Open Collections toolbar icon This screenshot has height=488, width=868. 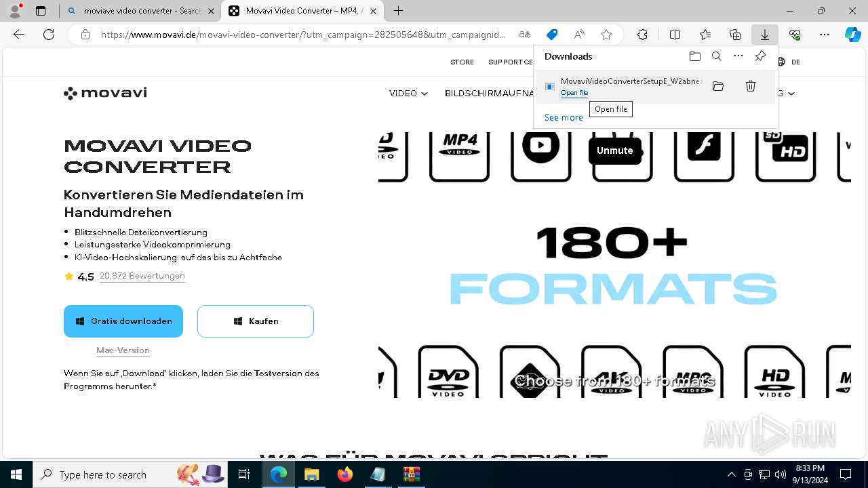[x=735, y=35]
